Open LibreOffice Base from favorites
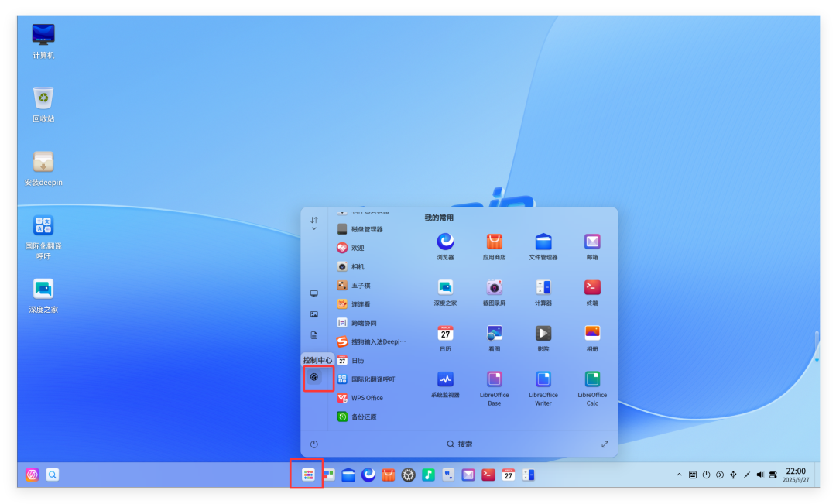The image size is (836, 504). [x=494, y=388]
